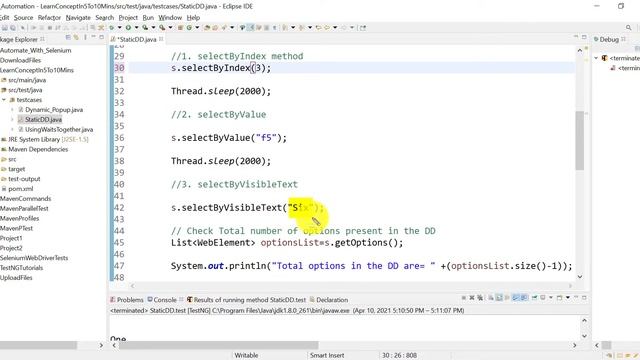Click the Package Explorer View Menu icon
640x360 pixels.
(x=85, y=38)
